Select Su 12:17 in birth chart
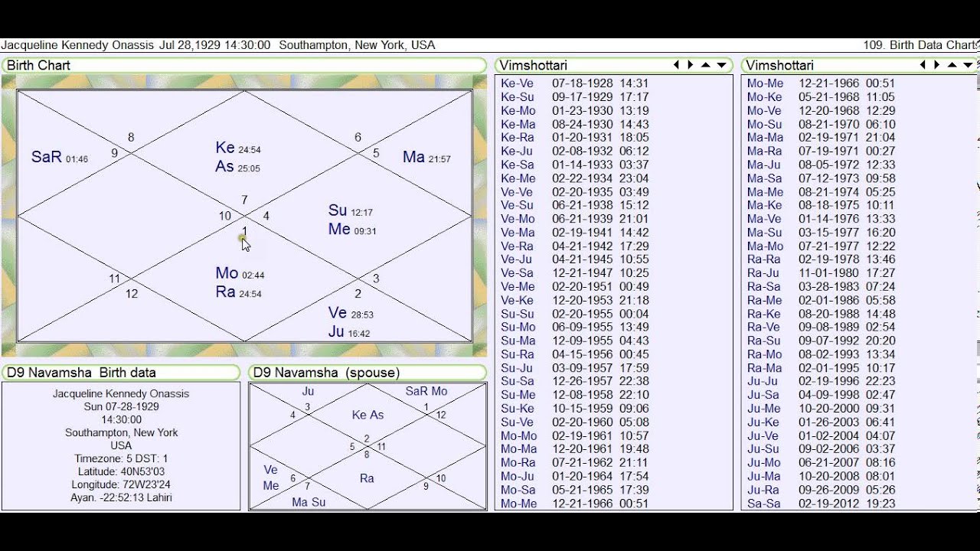The height and width of the screenshot is (551, 980). pos(351,210)
